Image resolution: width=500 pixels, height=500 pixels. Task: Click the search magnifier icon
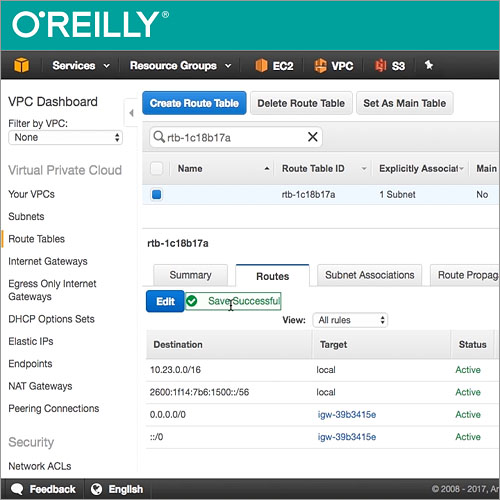pyautogui.click(x=159, y=137)
